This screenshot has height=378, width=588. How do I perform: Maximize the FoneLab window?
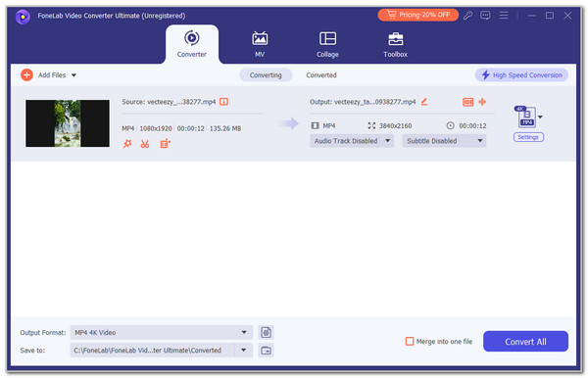click(550, 16)
